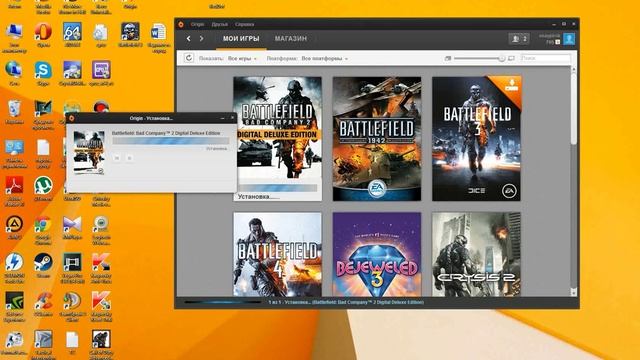Open the purple CPU-Z desktop icon
This screenshot has height=360, width=640.
101,70
